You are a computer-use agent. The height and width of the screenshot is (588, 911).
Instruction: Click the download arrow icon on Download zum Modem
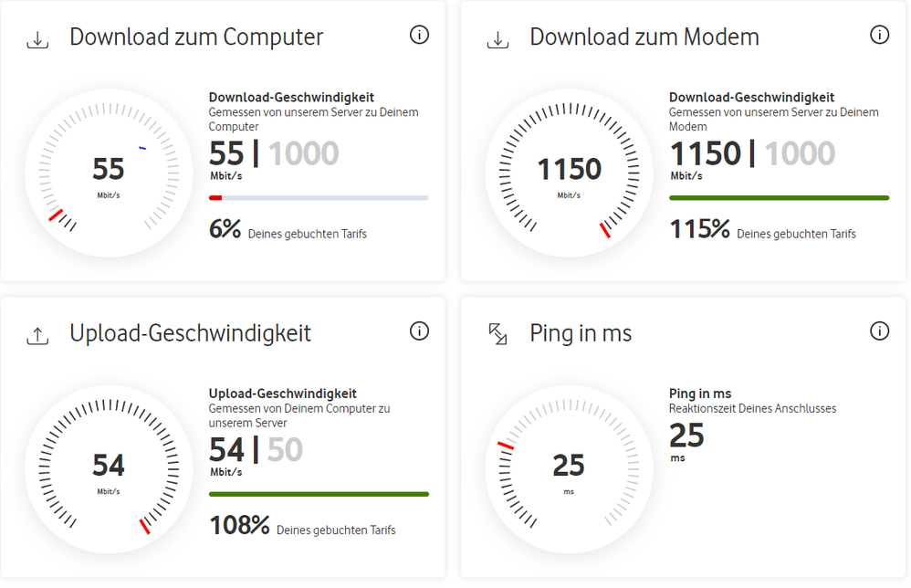pos(497,39)
